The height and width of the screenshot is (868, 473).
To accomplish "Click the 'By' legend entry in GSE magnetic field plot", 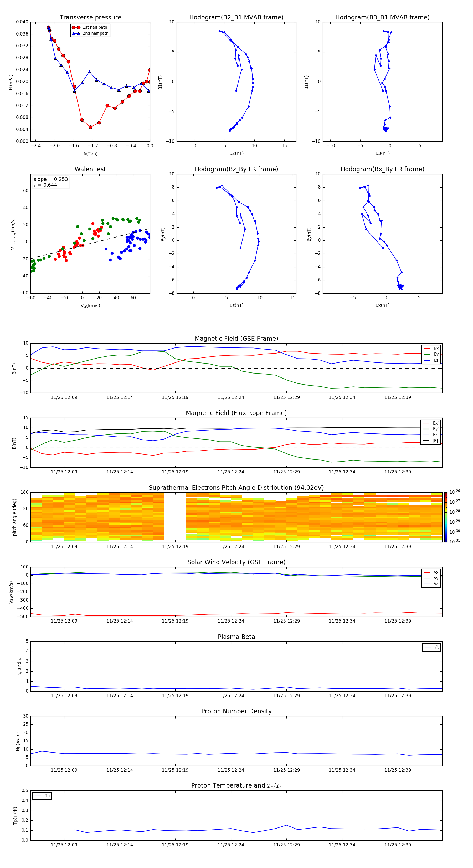I will click(431, 355).
